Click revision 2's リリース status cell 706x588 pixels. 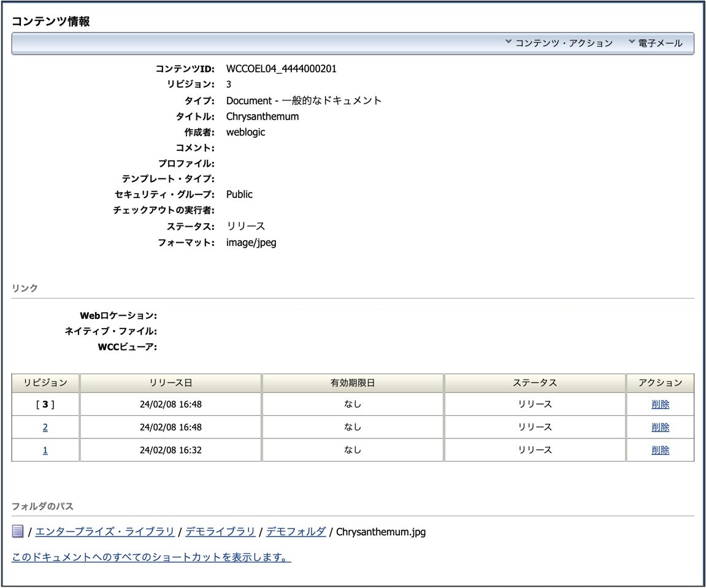[x=535, y=427]
